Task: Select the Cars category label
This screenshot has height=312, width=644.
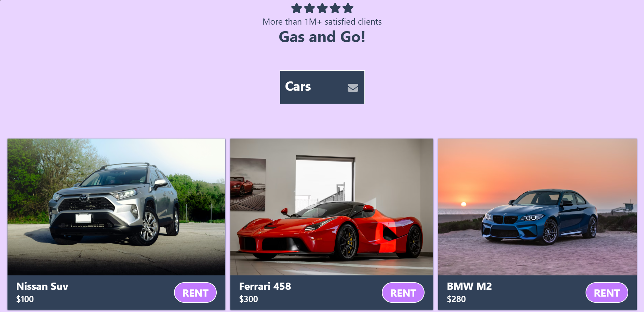Action: [x=298, y=86]
